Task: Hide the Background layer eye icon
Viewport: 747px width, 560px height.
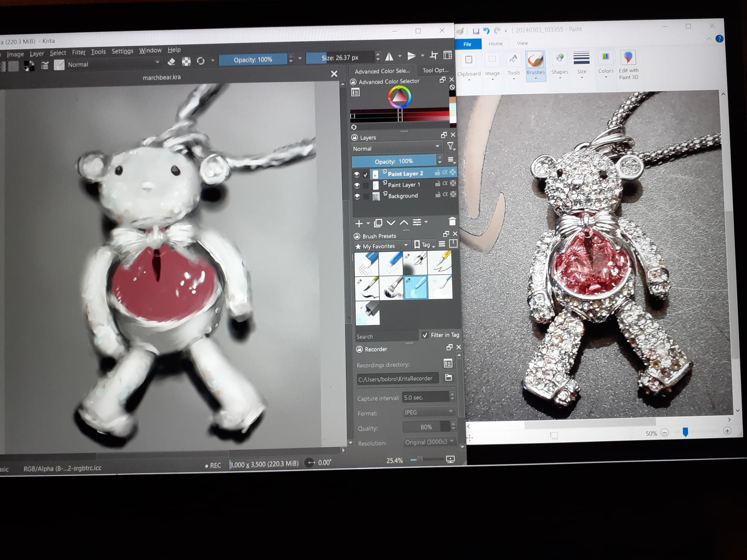Action: pos(357,196)
